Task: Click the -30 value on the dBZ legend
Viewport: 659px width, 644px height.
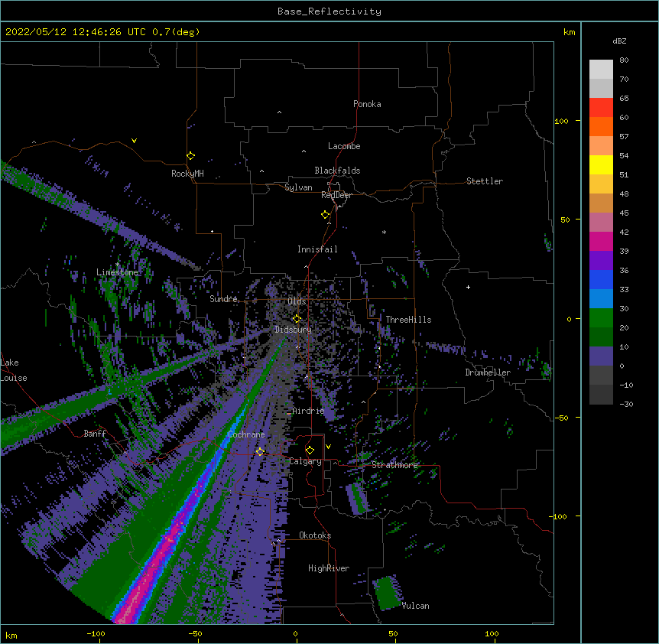Action: [626, 404]
